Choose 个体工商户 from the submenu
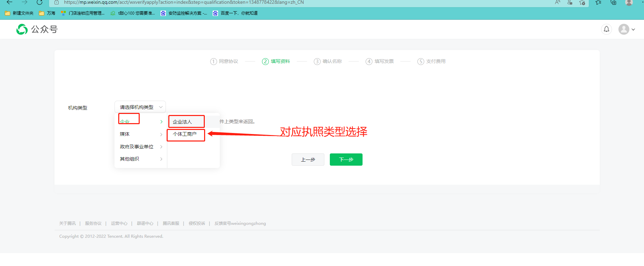The image size is (644, 266). [193, 134]
